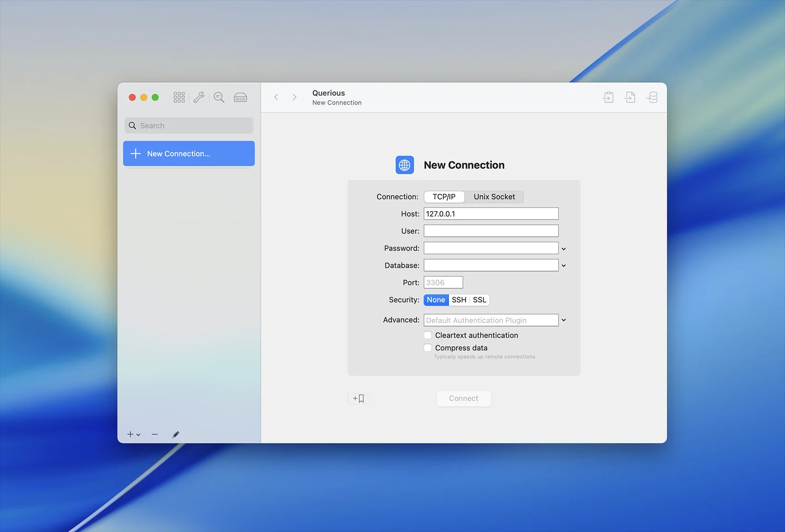785x532 pixels.
Task: Click the magnifier query search icon
Action: click(219, 97)
